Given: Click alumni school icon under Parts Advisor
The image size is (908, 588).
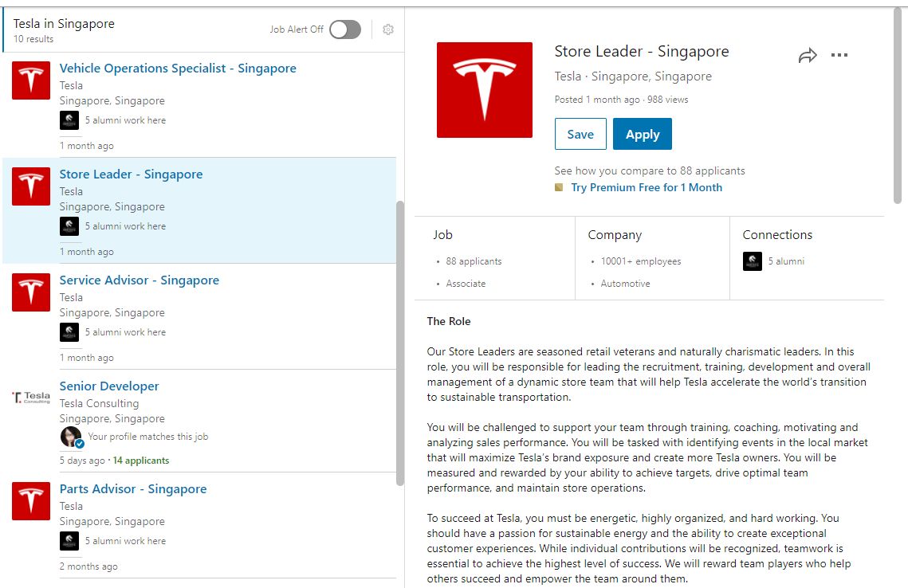Looking at the screenshot, I should pyautogui.click(x=69, y=541).
